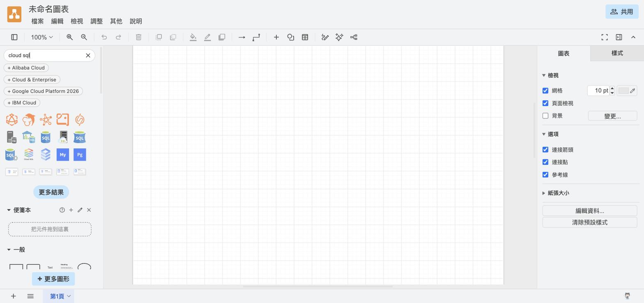The height and width of the screenshot is (303, 644).
Task: Open the waypoints connector style icon
Action: 256,37
